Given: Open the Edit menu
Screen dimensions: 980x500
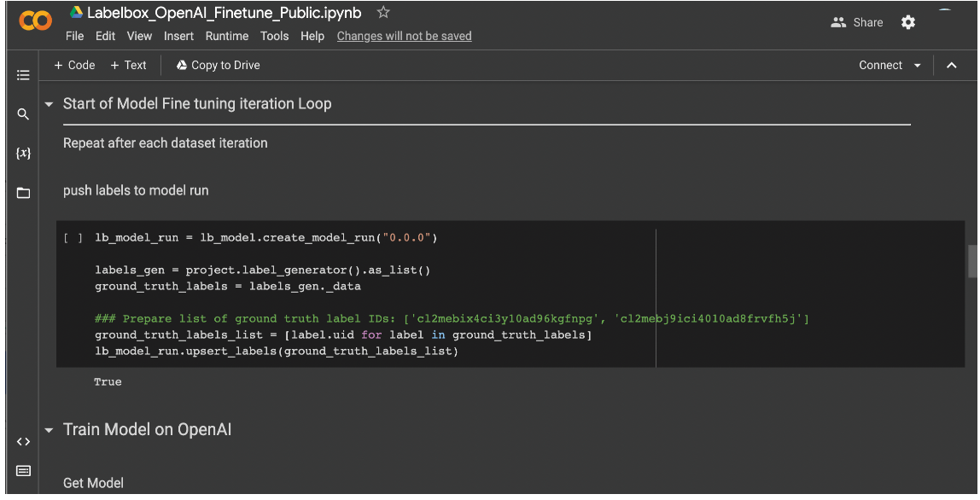Looking at the screenshot, I should click(105, 36).
